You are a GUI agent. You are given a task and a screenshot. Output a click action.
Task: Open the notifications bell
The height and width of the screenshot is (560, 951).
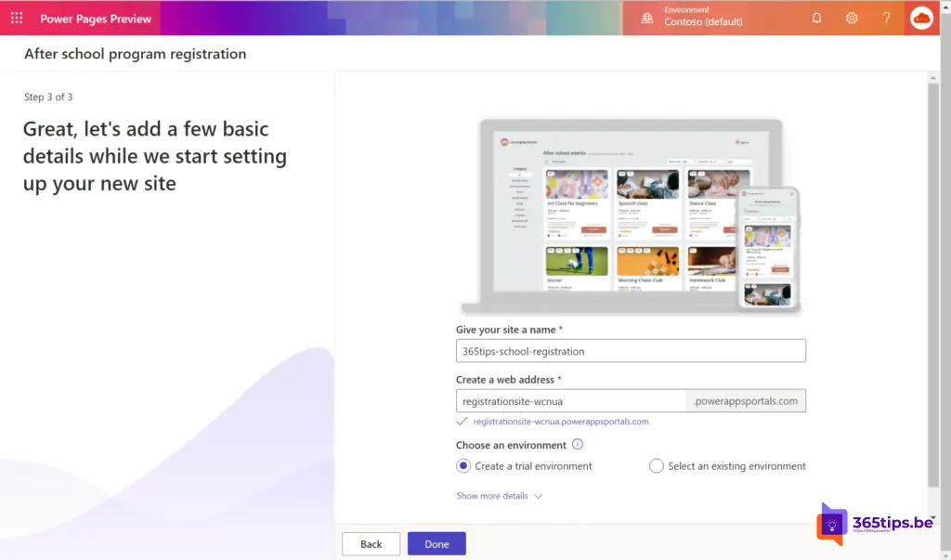(x=816, y=19)
